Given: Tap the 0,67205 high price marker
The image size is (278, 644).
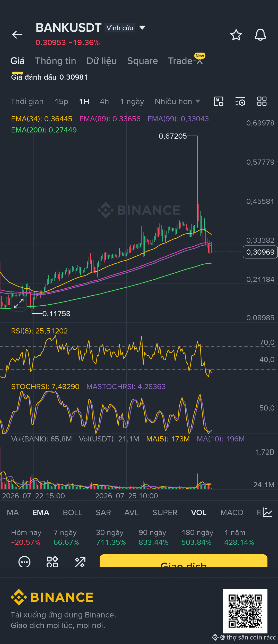Looking at the screenshot, I should click(x=173, y=136).
